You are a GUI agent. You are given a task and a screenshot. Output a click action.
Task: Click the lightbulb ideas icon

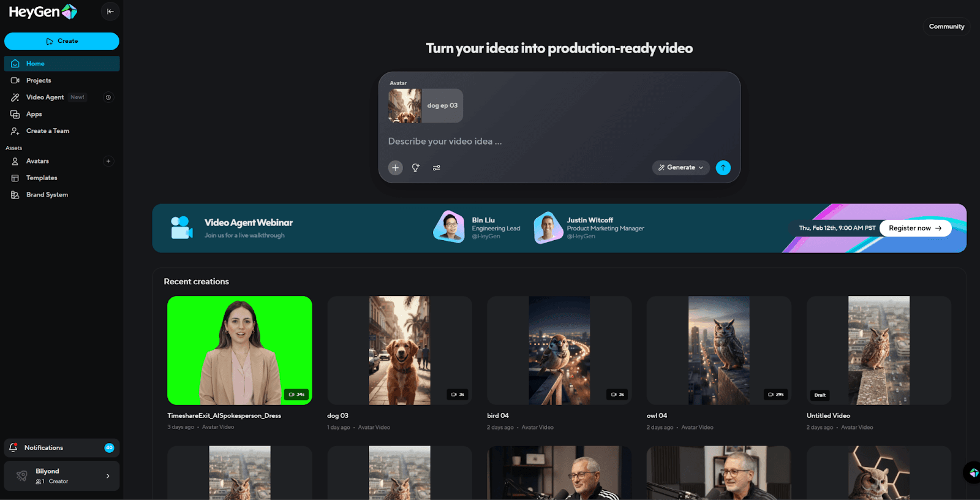click(416, 168)
